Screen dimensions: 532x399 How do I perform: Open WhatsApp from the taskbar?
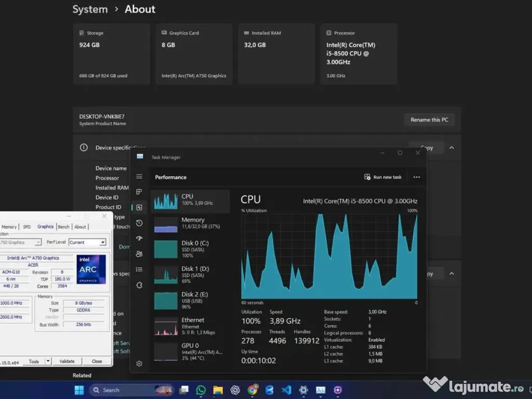tap(201, 390)
